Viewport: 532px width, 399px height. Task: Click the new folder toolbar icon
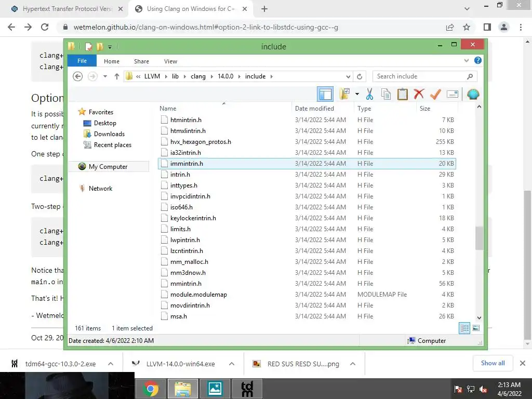(344, 94)
